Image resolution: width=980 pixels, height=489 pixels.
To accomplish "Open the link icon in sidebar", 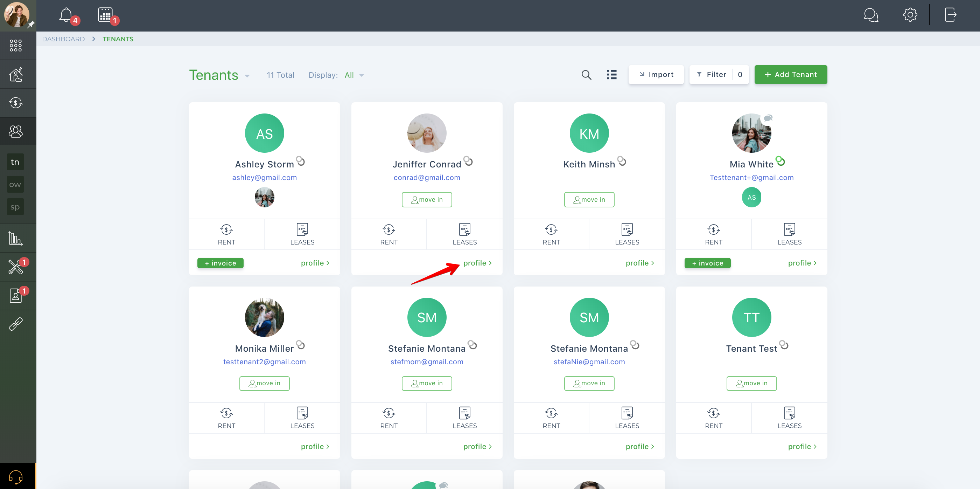I will 16,324.
